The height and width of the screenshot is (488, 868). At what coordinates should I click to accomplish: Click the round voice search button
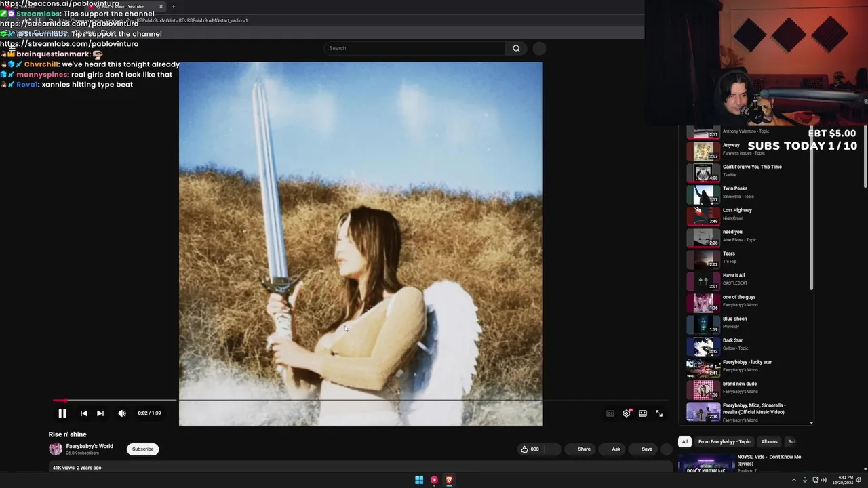(x=539, y=48)
